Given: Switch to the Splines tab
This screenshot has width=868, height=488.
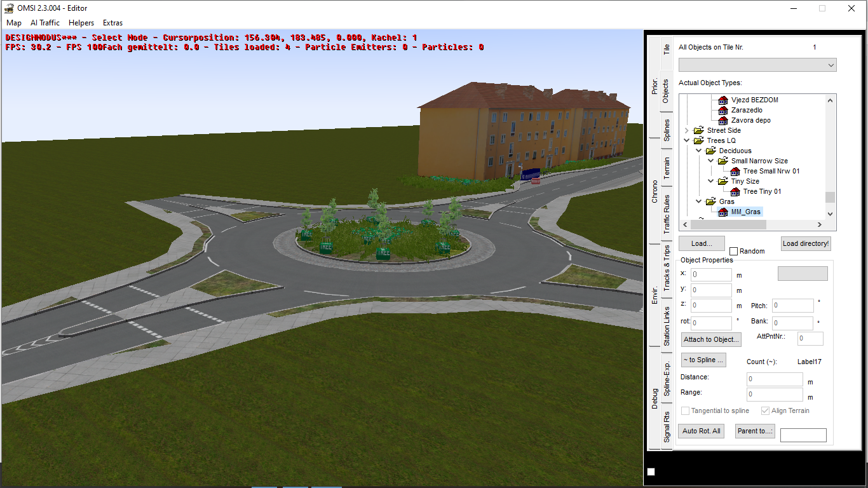Looking at the screenshot, I should tap(667, 130).
